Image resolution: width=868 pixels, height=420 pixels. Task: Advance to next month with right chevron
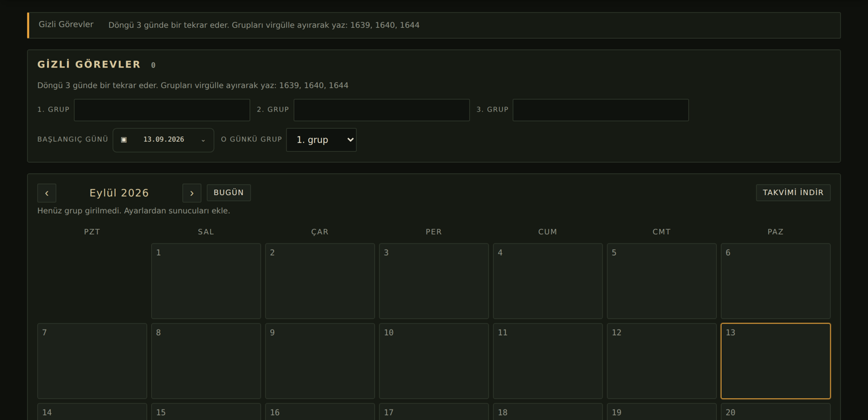point(192,193)
